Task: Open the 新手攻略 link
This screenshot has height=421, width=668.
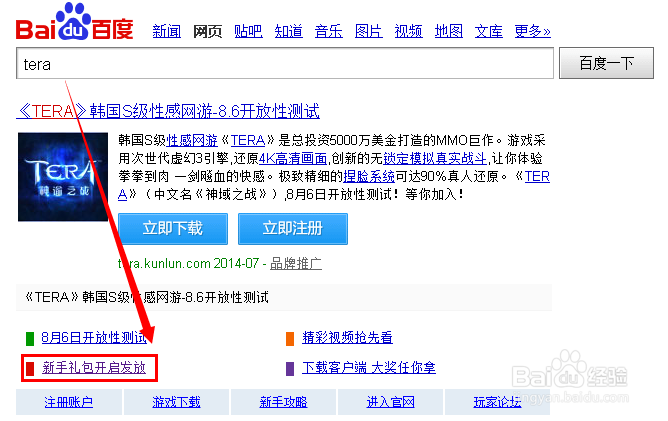Action: tap(283, 402)
